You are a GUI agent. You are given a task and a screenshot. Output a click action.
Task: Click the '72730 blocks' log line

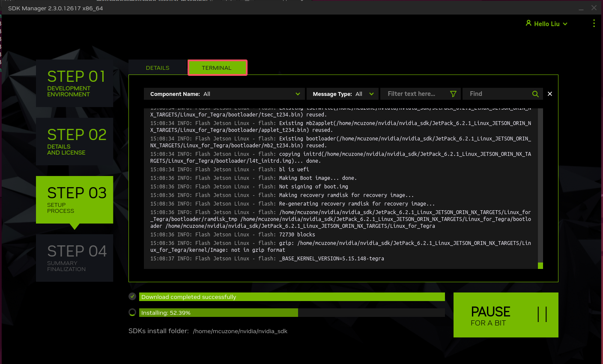pos(233,235)
